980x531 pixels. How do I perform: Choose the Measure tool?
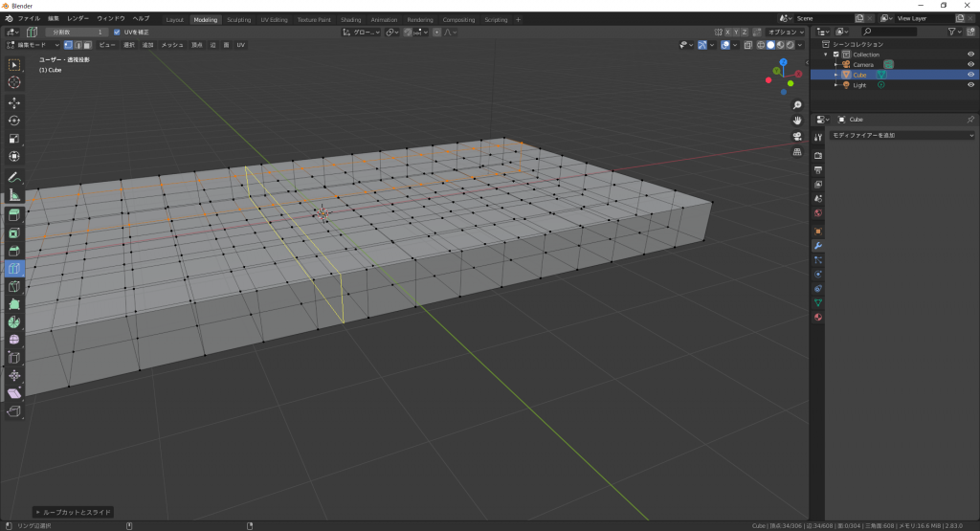(x=13, y=195)
